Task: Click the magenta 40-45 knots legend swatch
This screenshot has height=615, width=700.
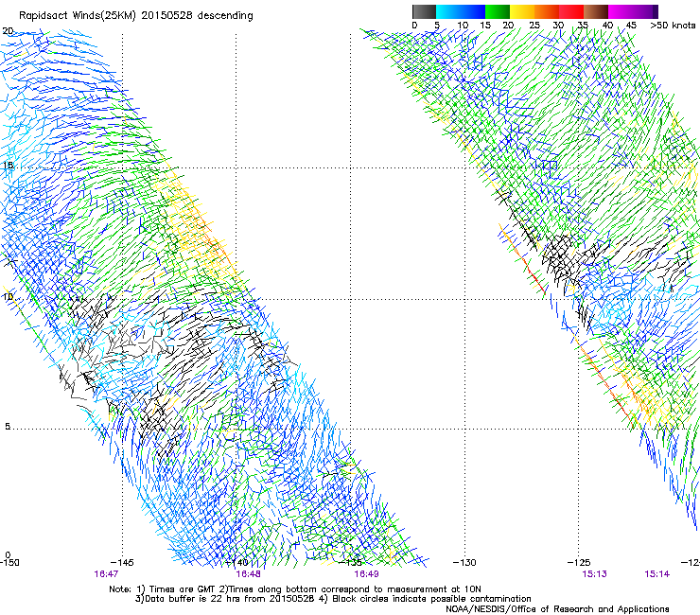Action: (621, 11)
